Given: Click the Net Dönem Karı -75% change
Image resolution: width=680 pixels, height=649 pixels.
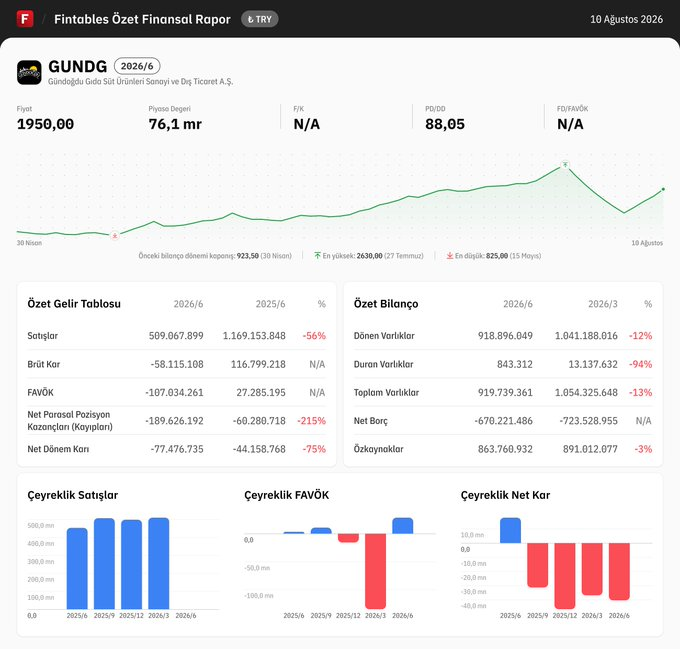Looking at the screenshot, I should click(314, 449).
